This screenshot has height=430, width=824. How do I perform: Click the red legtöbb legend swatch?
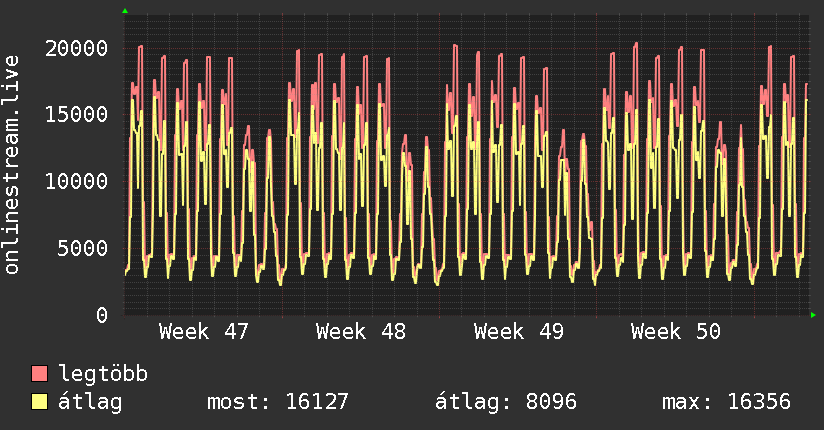click(40, 375)
